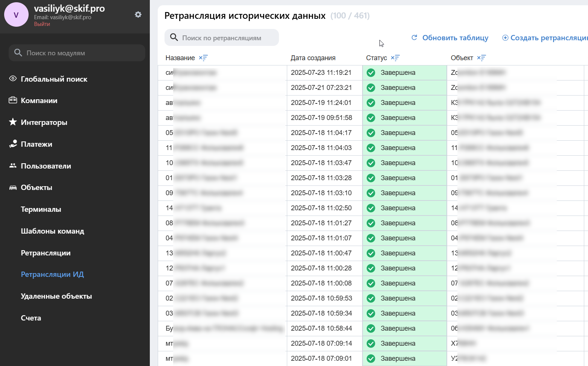Click the Платежи hand-coin icon
This screenshot has height=366, width=588.
[13, 144]
